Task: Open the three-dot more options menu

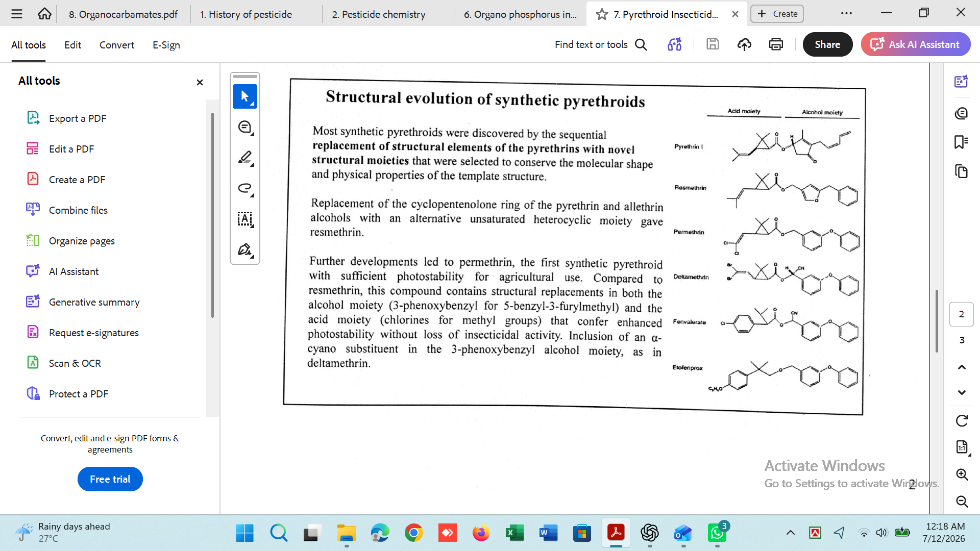Action: 846,13
